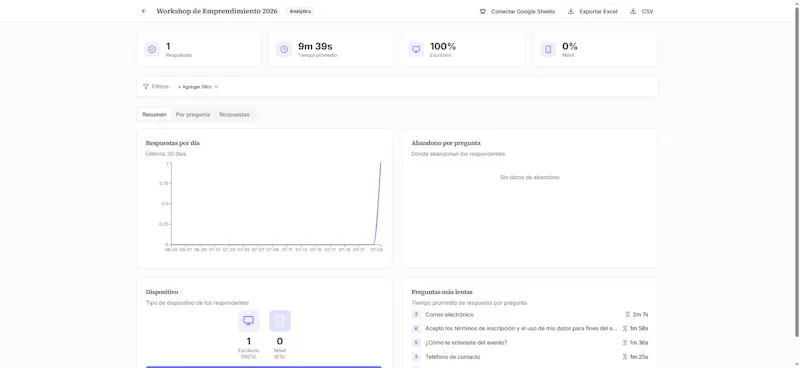Open the Respuestas tab
This screenshot has width=800, height=368.
(x=235, y=115)
